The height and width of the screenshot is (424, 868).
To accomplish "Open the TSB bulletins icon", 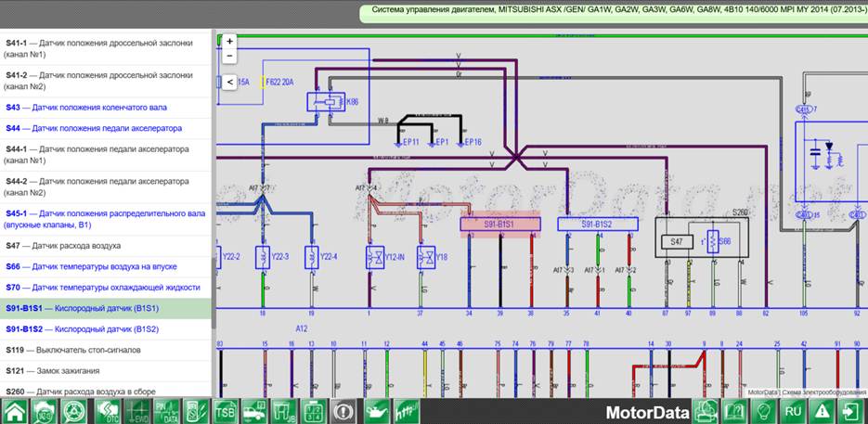I will (x=227, y=411).
